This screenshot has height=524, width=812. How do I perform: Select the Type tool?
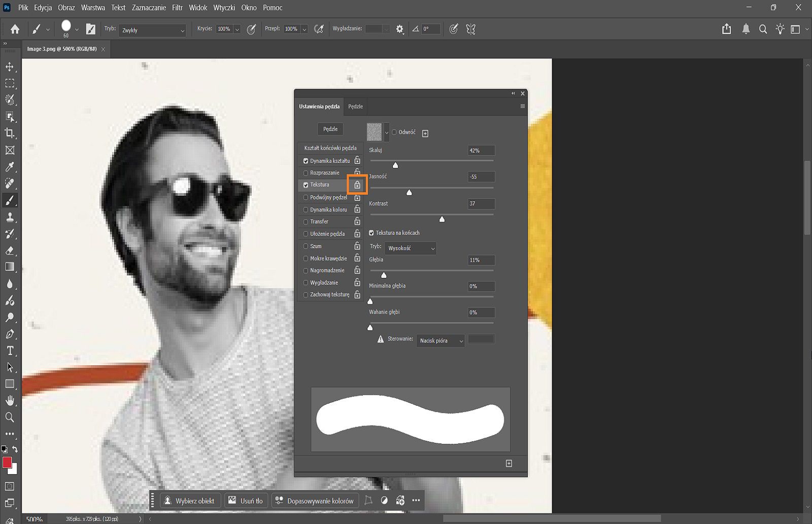tap(10, 351)
